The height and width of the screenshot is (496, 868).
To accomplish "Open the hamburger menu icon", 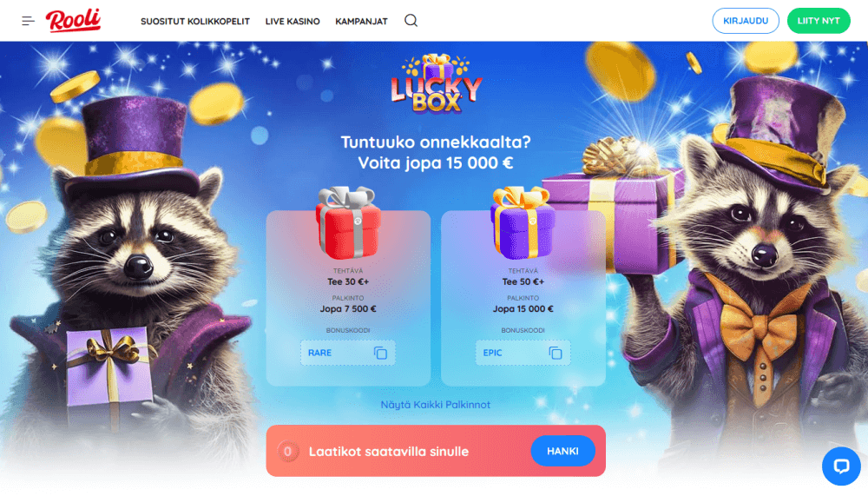I will [x=29, y=21].
